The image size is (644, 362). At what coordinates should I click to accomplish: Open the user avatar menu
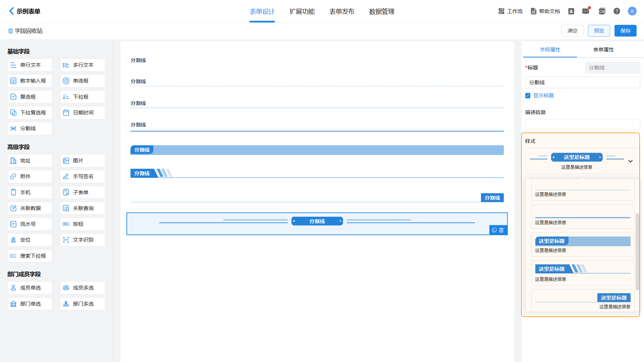pyautogui.click(x=632, y=11)
